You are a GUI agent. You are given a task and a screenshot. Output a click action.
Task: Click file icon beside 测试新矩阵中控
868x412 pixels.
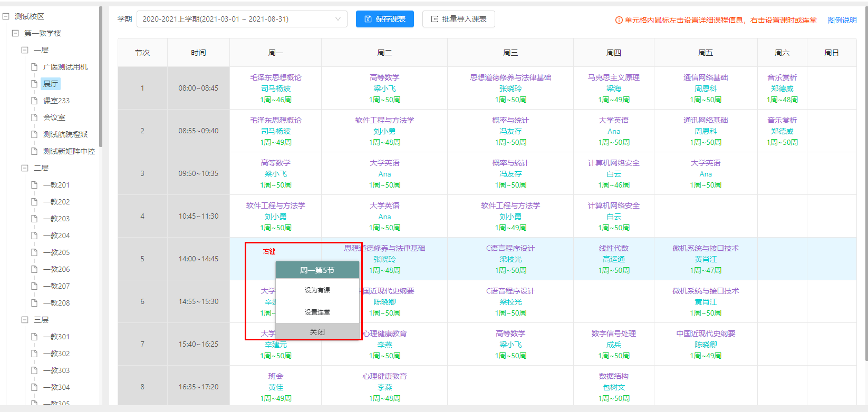pyautogui.click(x=34, y=151)
